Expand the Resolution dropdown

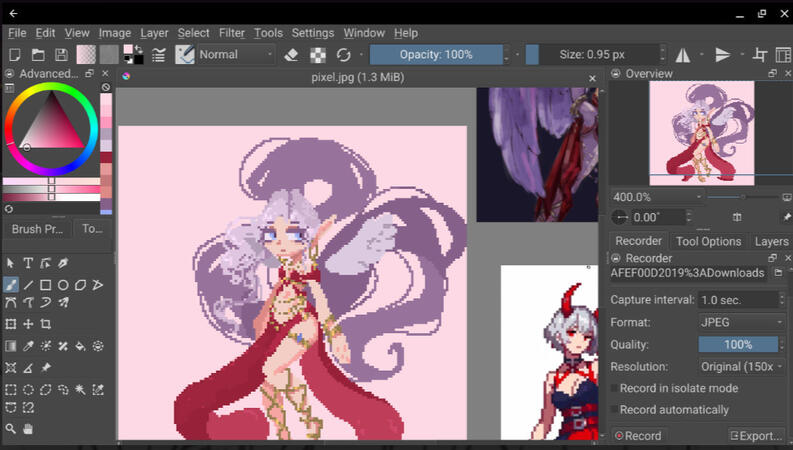742,366
